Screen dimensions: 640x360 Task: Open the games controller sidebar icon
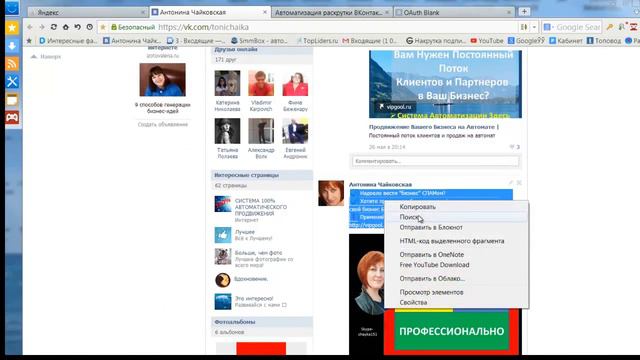click(12, 118)
